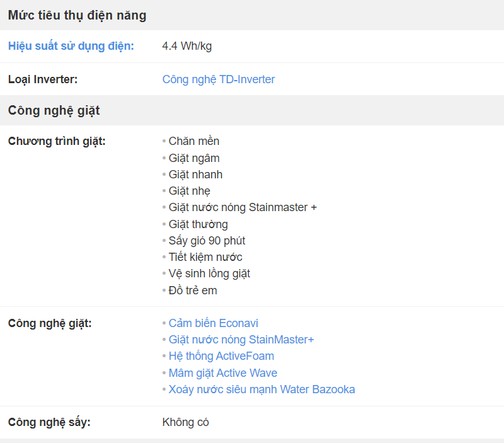
Task: Select the 4.4 Wh/kg value text
Action: pyautogui.click(x=187, y=46)
